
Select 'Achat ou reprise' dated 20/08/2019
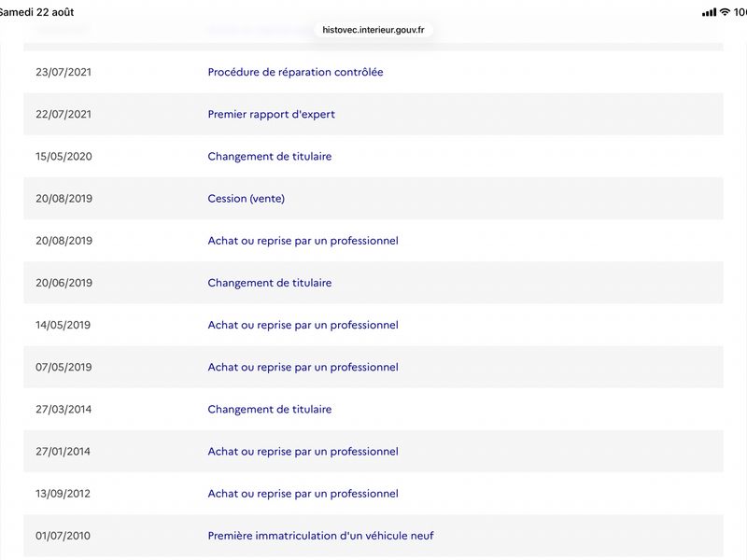pyautogui.click(x=303, y=241)
